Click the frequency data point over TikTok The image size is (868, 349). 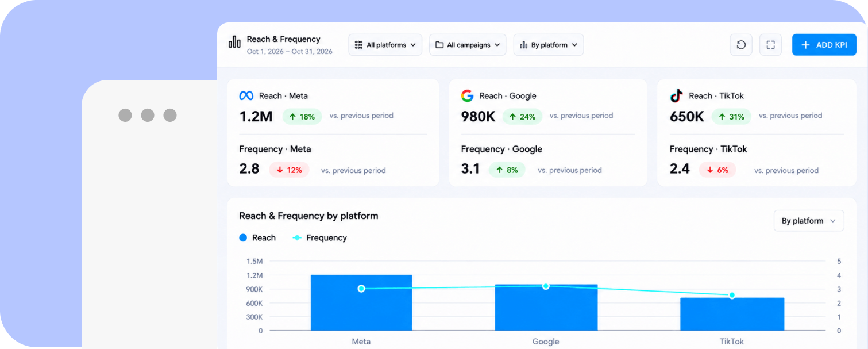(732, 296)
